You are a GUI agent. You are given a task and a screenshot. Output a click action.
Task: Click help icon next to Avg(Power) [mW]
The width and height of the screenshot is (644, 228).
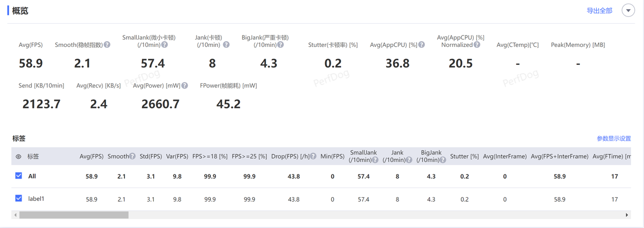click(x=185, y=85)
